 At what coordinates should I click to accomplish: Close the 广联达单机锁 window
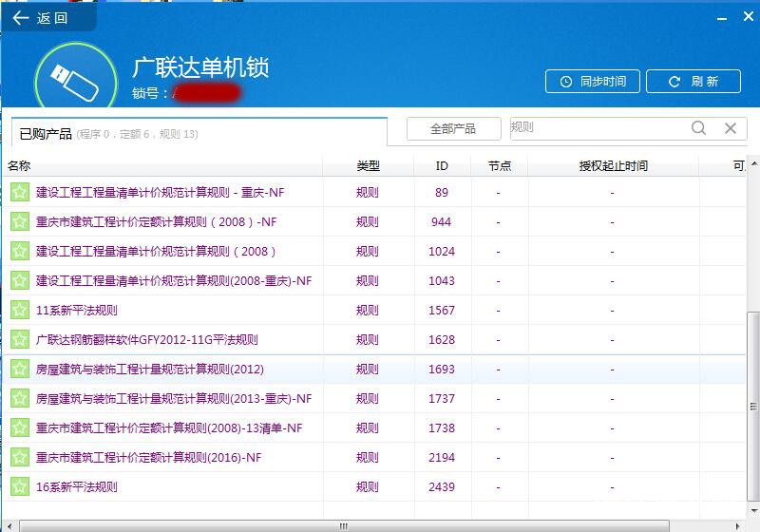[749, 16]
